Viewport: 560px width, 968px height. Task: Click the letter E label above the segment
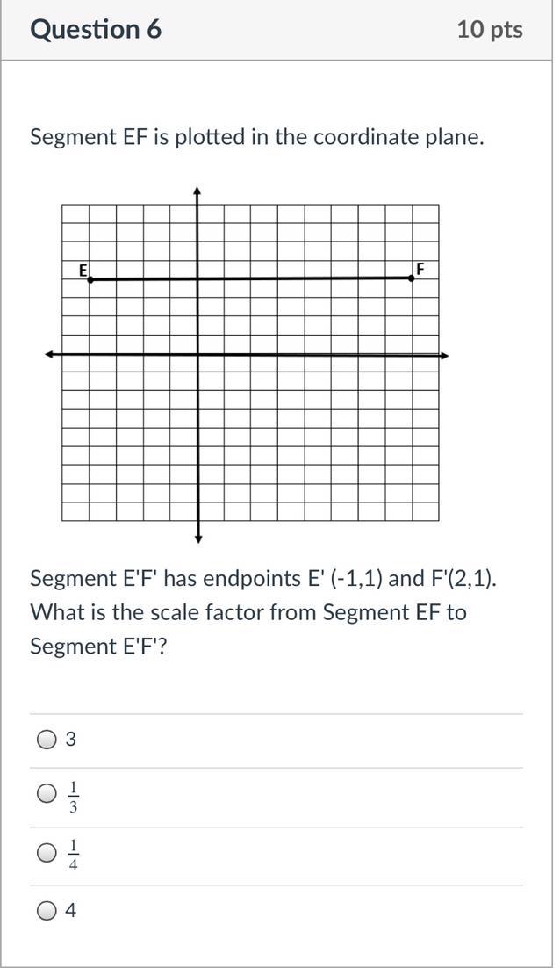tap(83, 270)
